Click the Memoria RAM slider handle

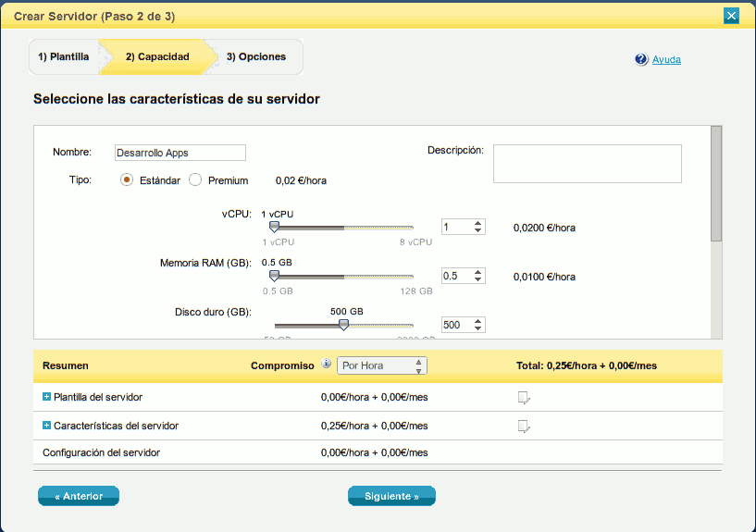(x=274, y=276)
